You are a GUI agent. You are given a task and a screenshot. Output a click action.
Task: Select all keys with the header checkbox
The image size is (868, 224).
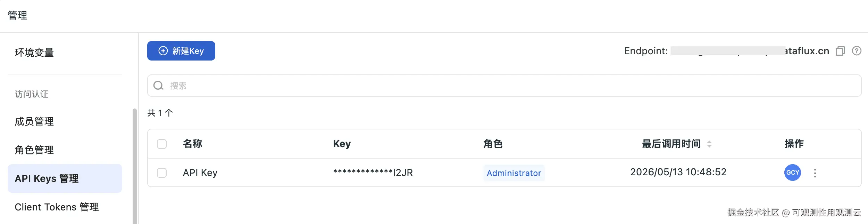click(x=162, y=144)
